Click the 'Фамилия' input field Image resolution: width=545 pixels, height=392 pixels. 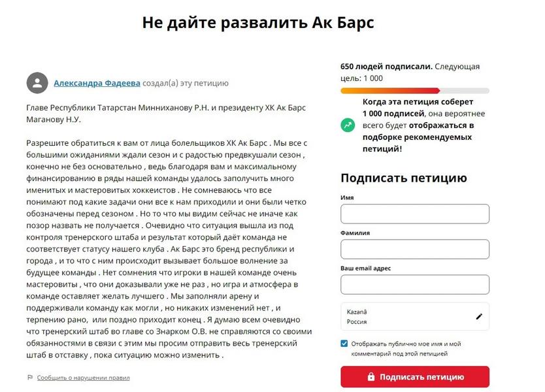[414, 249]
